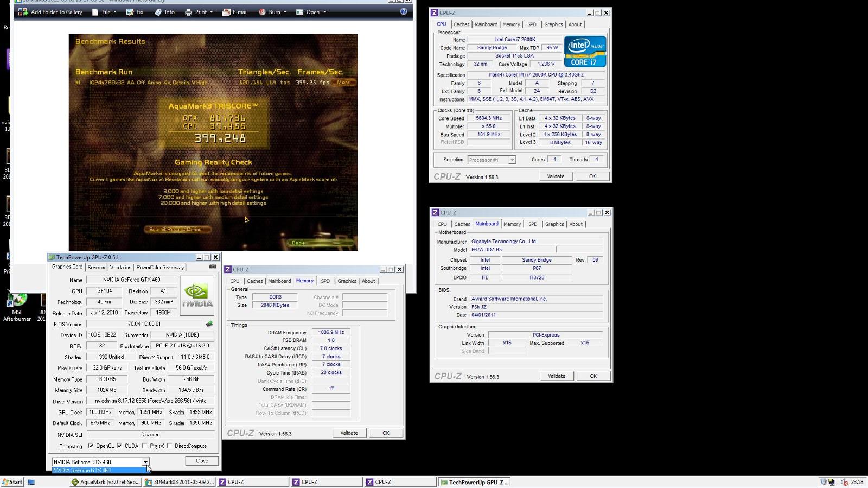Switch to the Sensors tab in GPU-Z
The width and height of the screenshot is (868, 488).
tap(97, 267)
